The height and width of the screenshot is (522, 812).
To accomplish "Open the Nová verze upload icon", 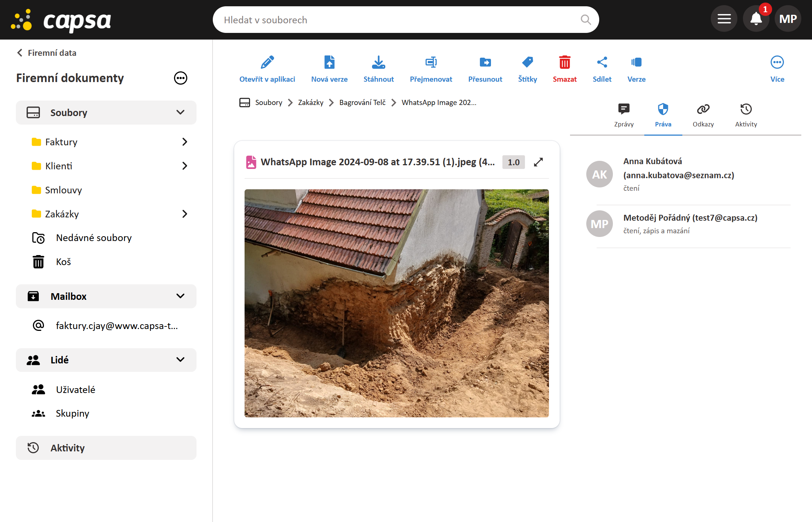I will point(329,63).
